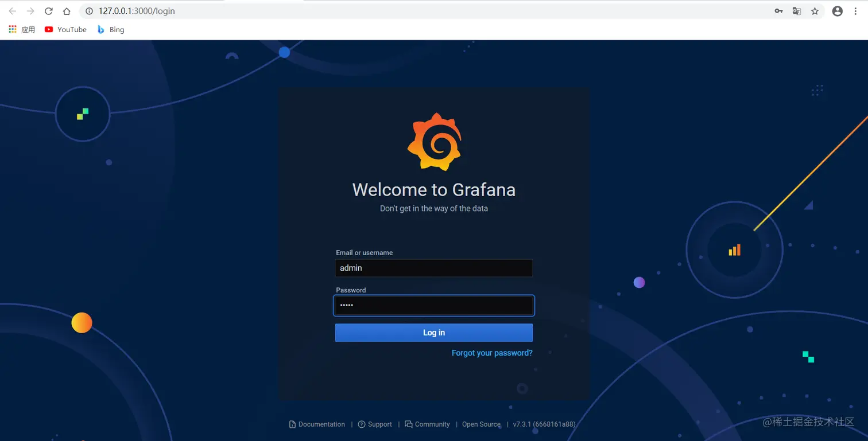
Task: Open the Community footer link
Action: coord(427,424)
